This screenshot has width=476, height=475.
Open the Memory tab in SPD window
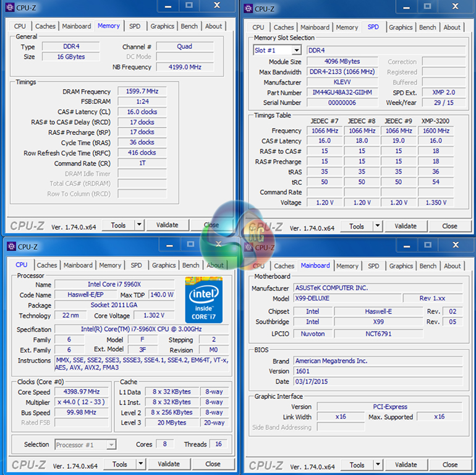[347, 27]
